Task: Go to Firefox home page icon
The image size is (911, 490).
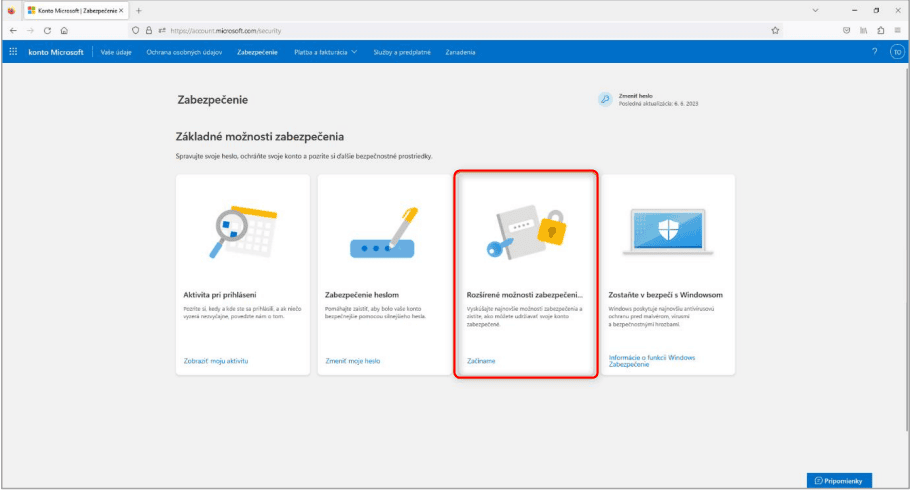Action: [x=64, y=31]
